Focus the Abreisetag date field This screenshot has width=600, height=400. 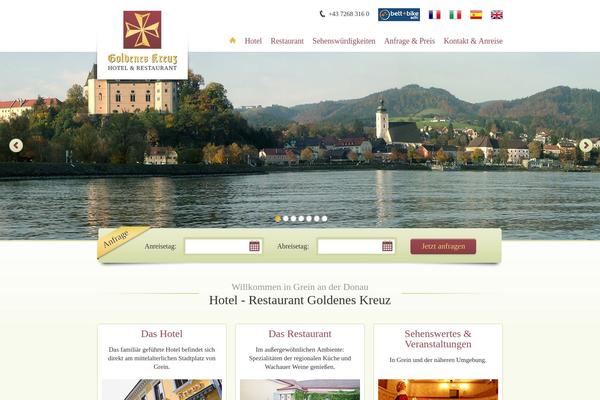coord(356,246)
